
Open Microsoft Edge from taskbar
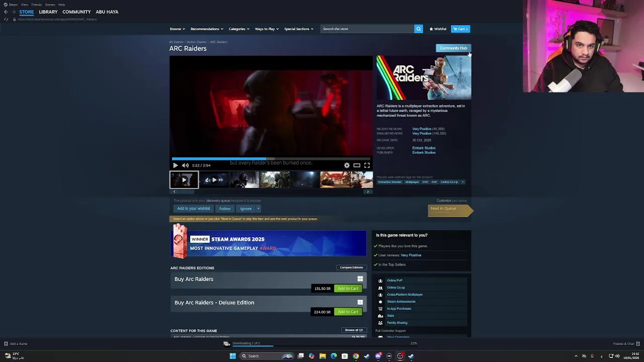point(334,356)
